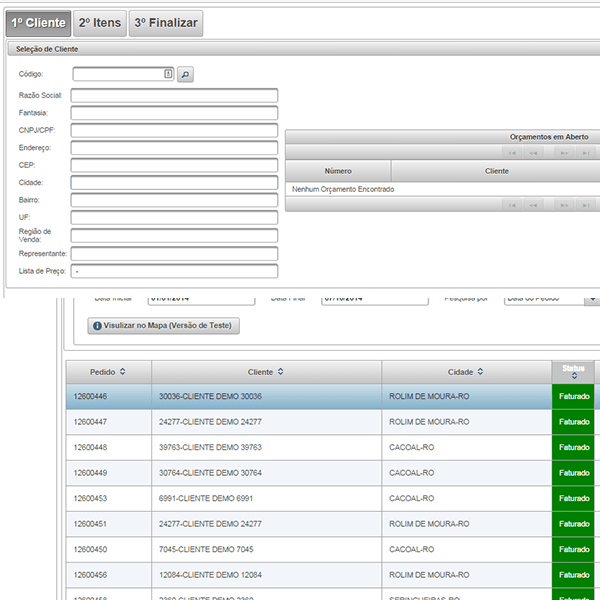The height and width of the screenshot is (600, 600).
Task: Focus the Região de Venda input field
Action: tap(174, 235)
